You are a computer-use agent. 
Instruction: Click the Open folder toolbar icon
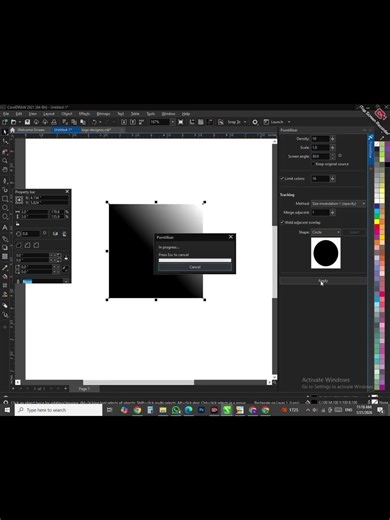pyautogui.click(x=13, y=122)
